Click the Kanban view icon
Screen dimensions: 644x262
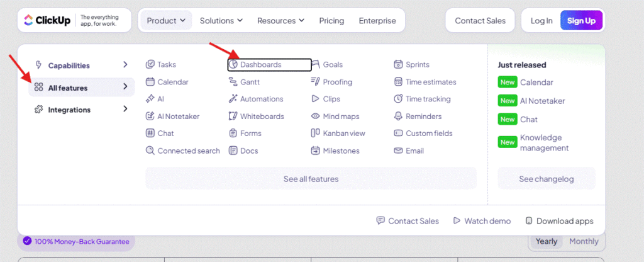coord(316,134)
